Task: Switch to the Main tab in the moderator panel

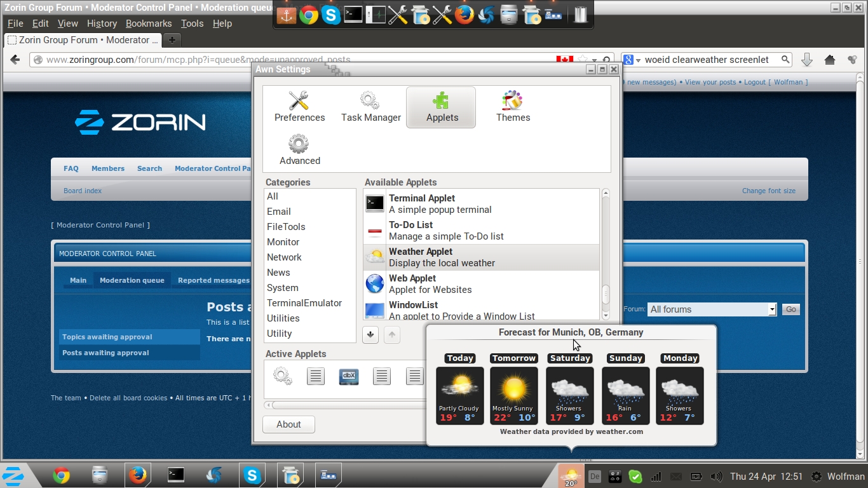Action: [x=78, y=280]
